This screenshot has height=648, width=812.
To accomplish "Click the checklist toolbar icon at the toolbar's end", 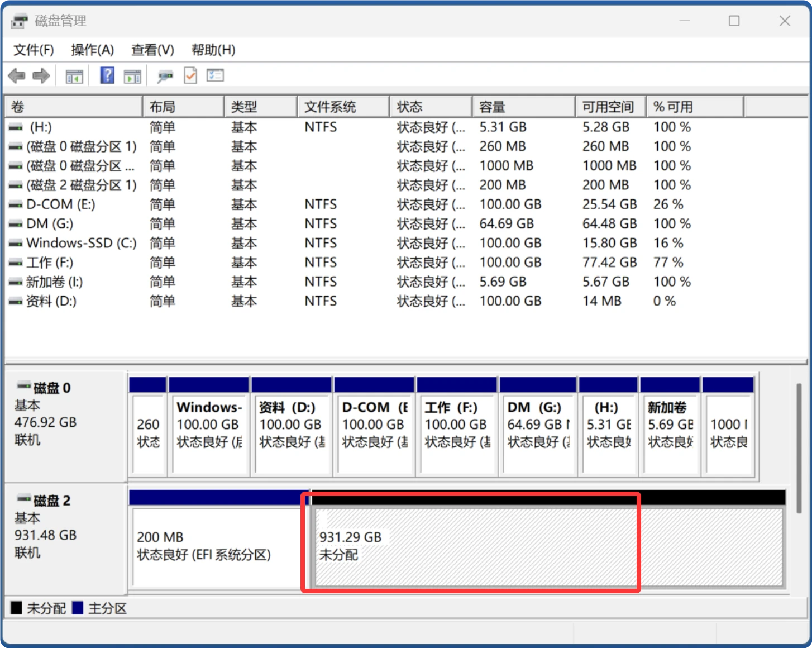I will (x=215, y=75).
